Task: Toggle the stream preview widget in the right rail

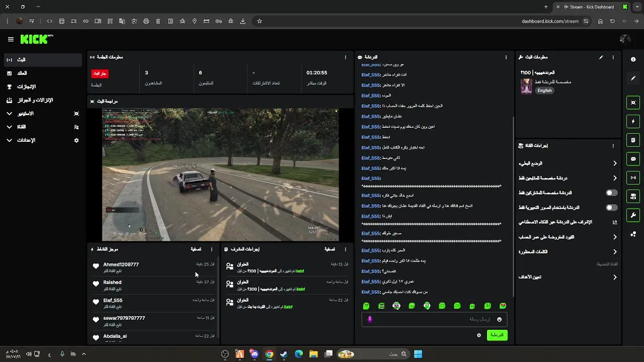Action: [x=633, y=103]
